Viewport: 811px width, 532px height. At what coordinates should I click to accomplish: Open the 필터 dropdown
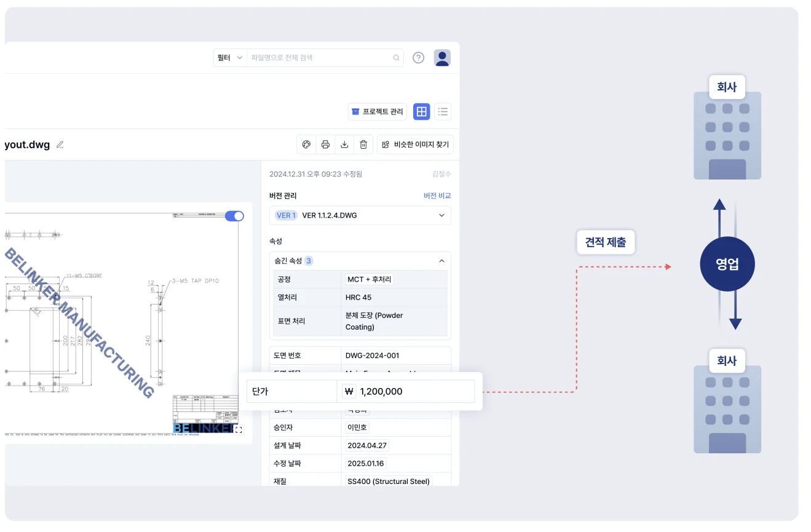pyautogui.click(x=230, y=58)
